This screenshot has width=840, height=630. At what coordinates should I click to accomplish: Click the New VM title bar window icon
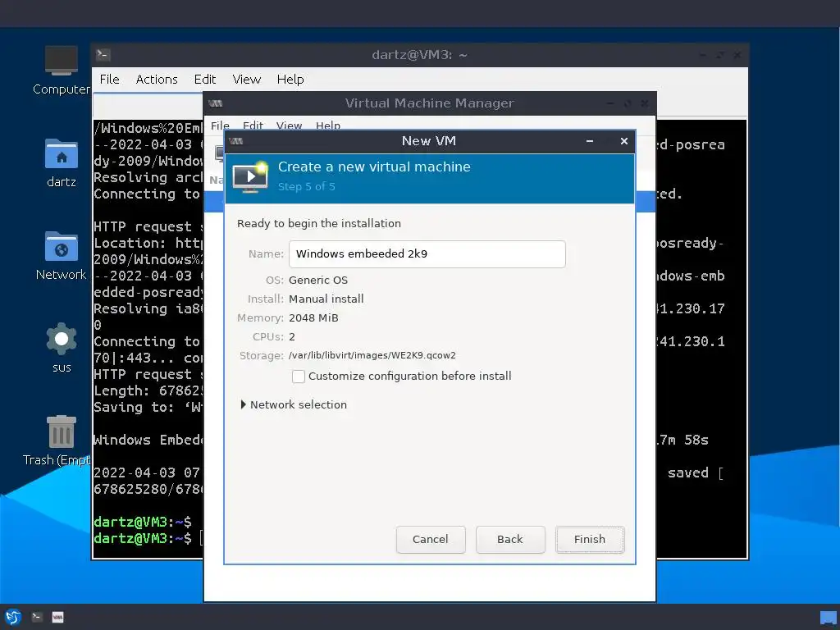[235, 141]
